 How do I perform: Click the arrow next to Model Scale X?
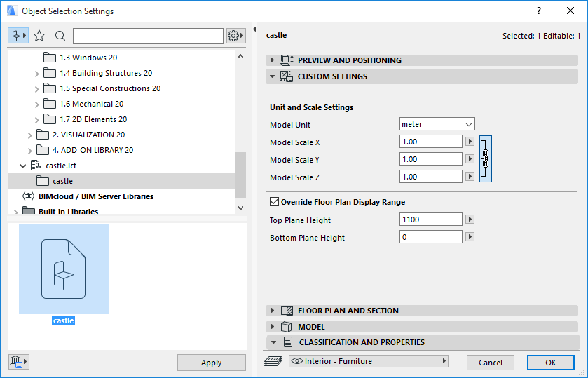tap(470, 142)
